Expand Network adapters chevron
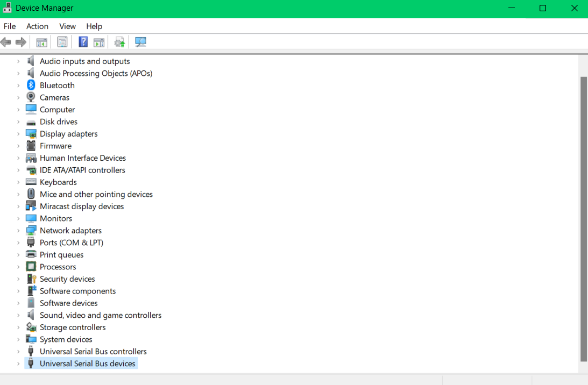Viewport: 588px width, 385px height. [18, 231]
